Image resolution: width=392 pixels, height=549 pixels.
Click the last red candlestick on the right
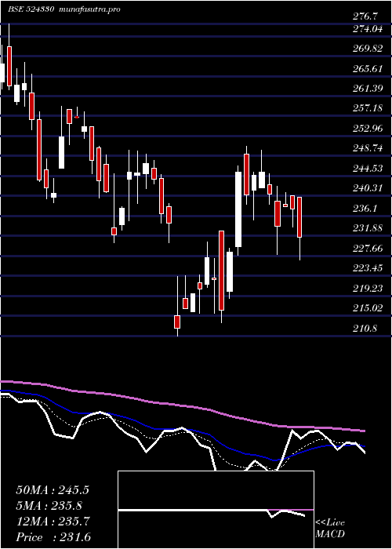(299, 217)
